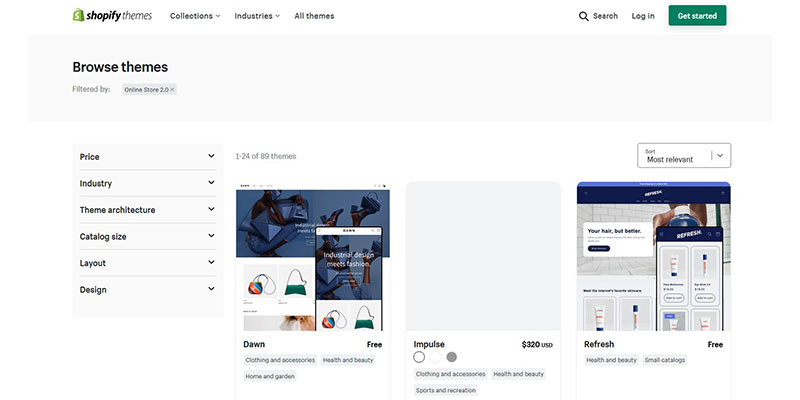
Task: Open the Industries menu
Action: pos(257,16)
